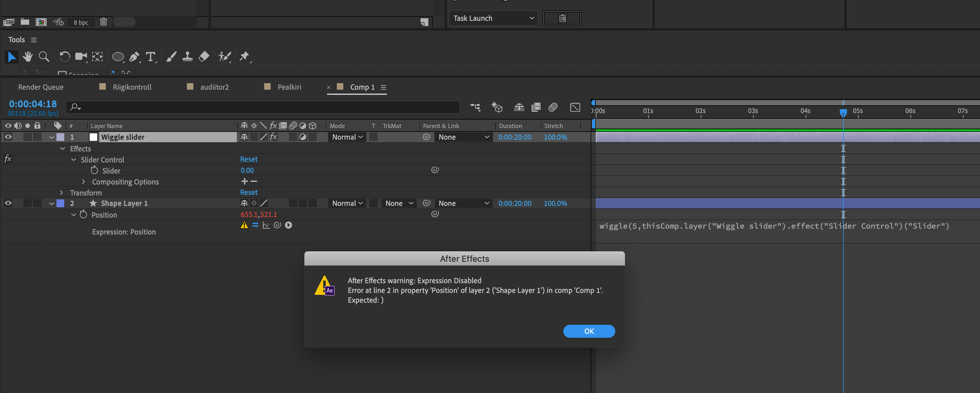Hide Shape Layer 1 with eye toggle
The width and height of the screenshot is (980, 393).
[x=8, y=203]
